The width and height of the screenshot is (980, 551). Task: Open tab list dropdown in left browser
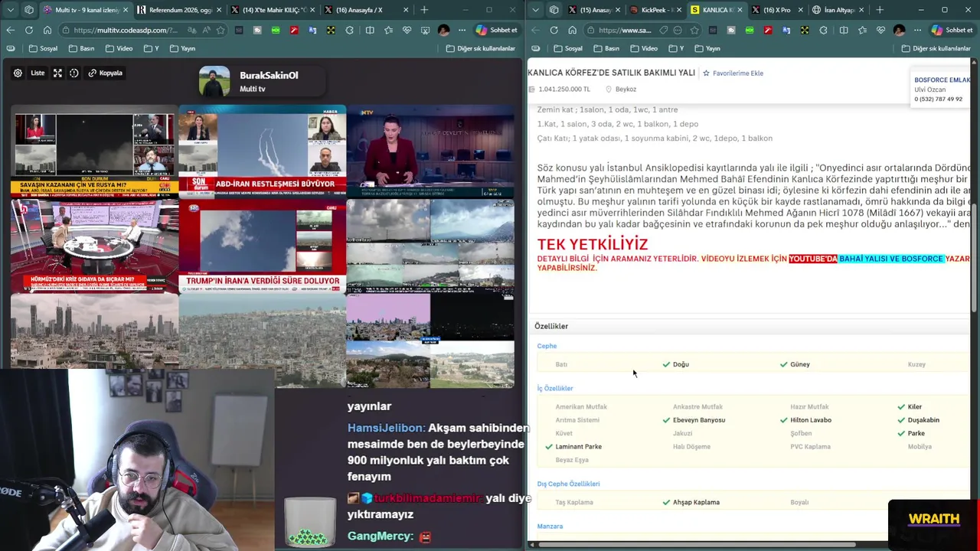click(x=10, y=10)
